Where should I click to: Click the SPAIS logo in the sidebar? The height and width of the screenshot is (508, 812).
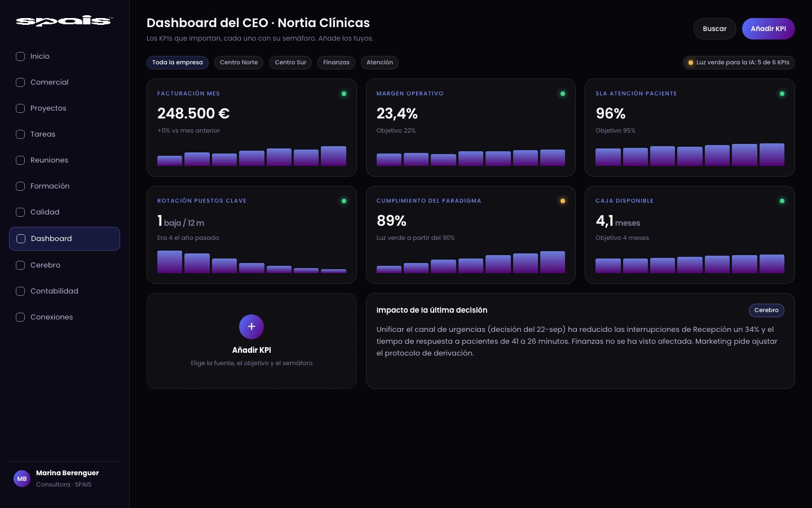(x=64, y=21)
